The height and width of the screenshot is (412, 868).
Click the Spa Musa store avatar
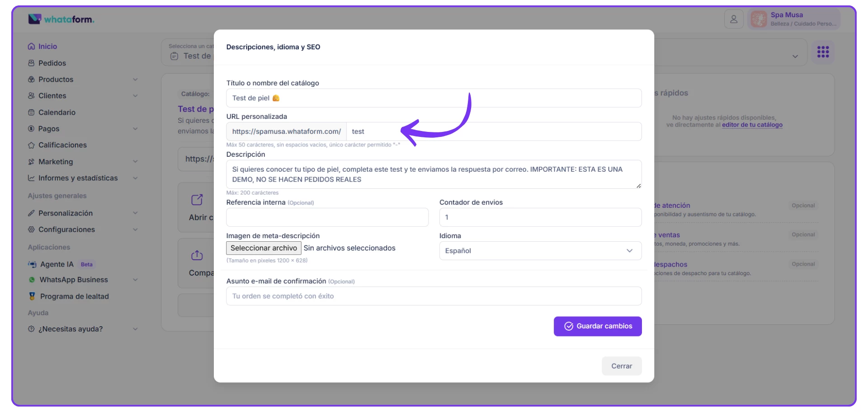(x=759, y=19)
